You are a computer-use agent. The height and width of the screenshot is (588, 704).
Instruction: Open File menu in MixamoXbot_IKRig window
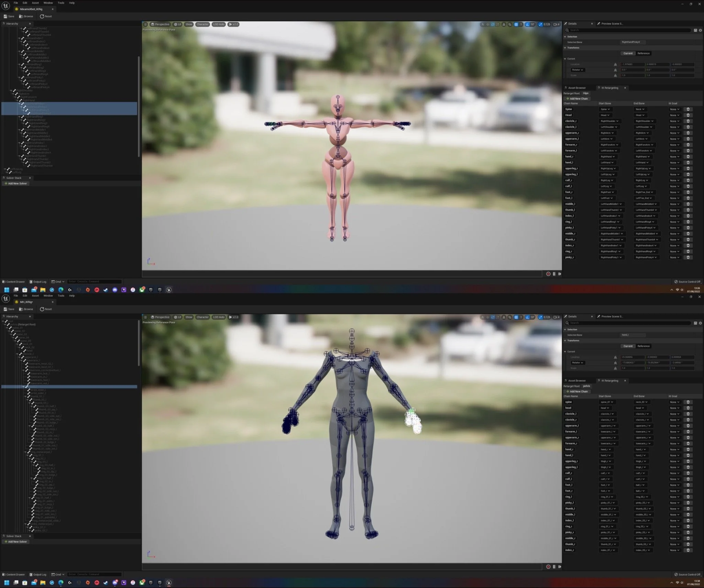pos(16,3)
